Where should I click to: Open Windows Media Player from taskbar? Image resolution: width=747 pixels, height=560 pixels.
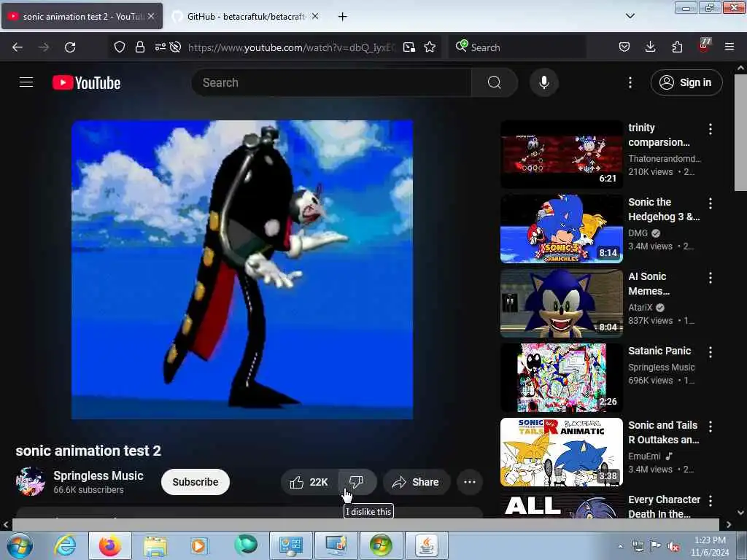[199, 545]
